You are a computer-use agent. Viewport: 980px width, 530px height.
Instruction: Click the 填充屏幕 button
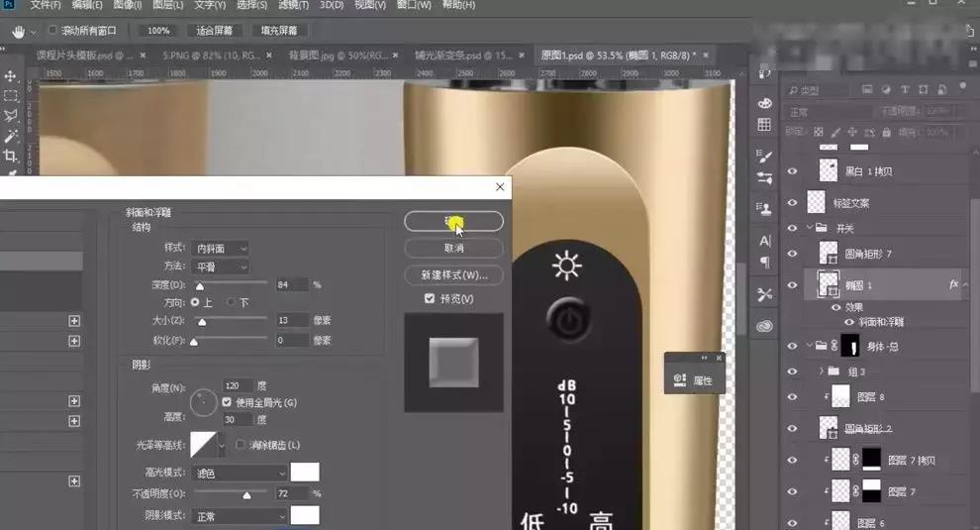[x=279, y=31]
